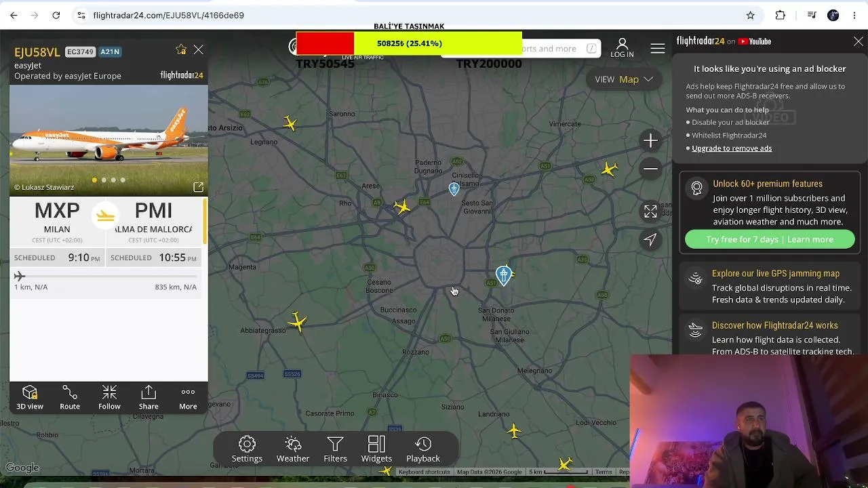Click the browser address bar URL
The image size is (868, 488).
[x=169, y=15]
